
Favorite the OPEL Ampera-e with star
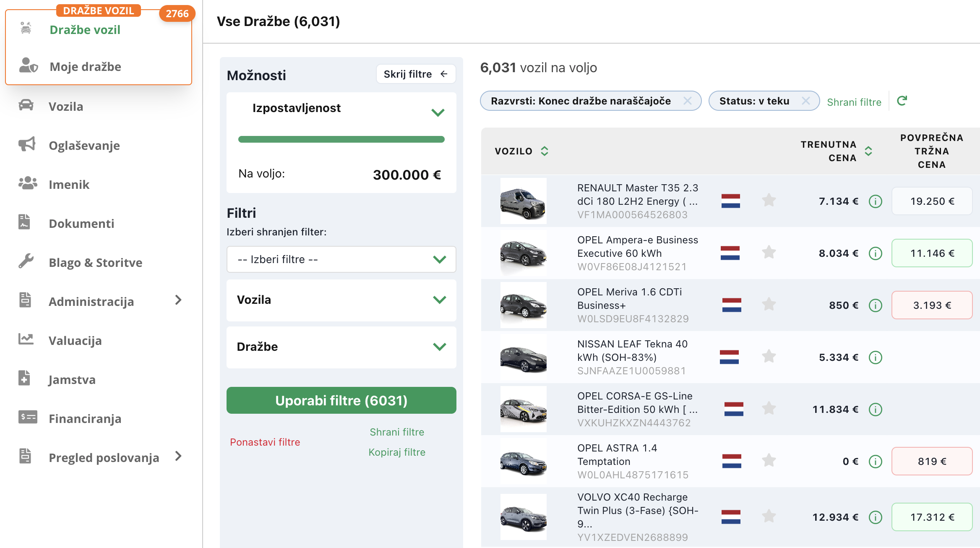(769, 253)
